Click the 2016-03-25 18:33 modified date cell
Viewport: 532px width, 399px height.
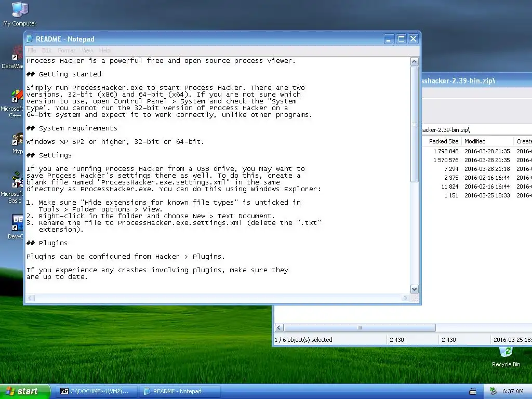487,195
